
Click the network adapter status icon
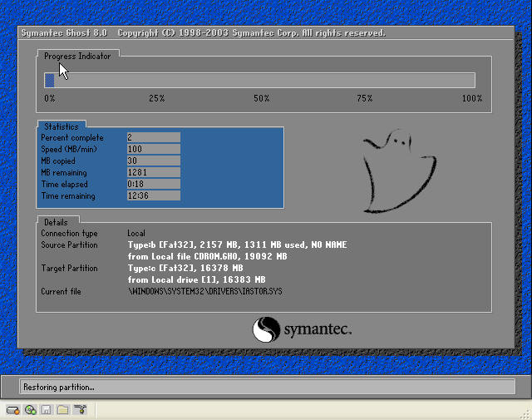point(81,410)
